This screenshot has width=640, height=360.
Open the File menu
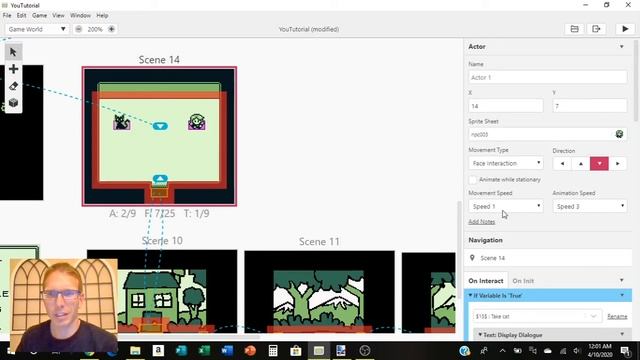(x=7, y=15)
